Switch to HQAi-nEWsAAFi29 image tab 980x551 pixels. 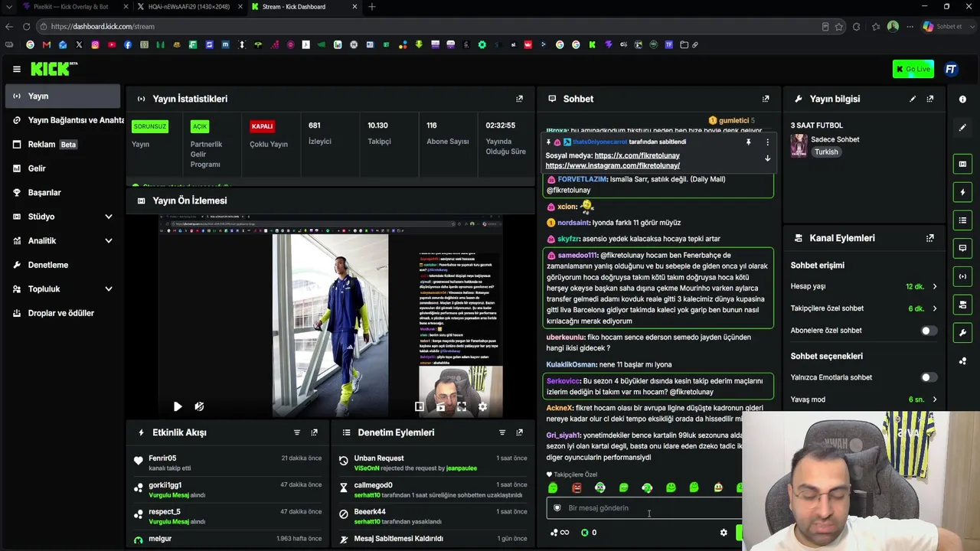click(x=188, y=7)
